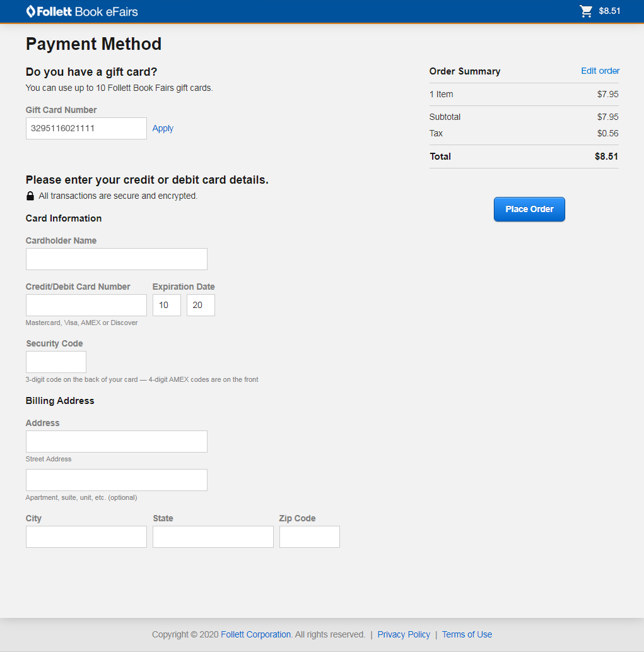Screen dimensions: 644x652
Task: Click the Street Address input field
Action: click(x=116, y=441)
